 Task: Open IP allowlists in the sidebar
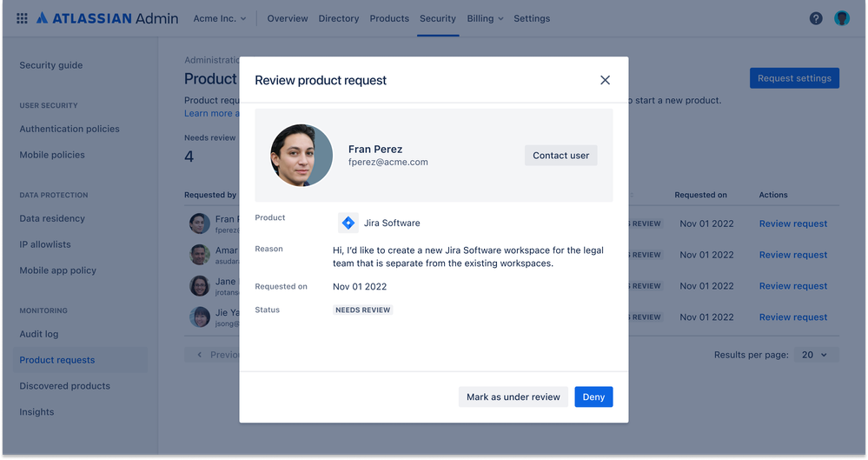[45, 244]
